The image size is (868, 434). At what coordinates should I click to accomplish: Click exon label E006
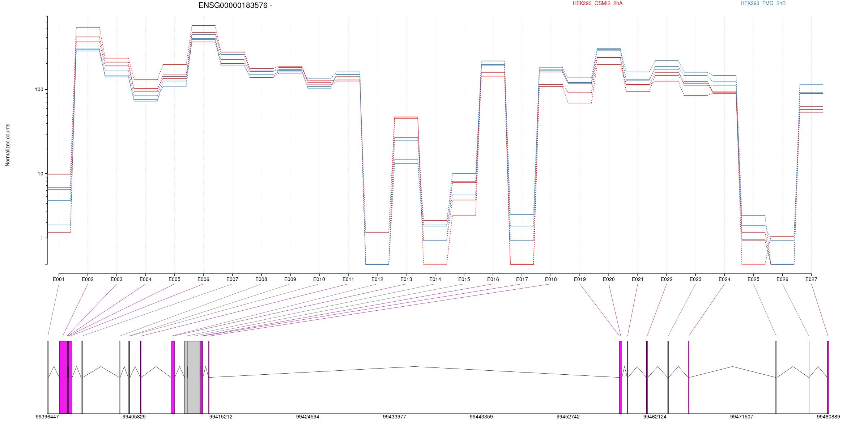203,279
